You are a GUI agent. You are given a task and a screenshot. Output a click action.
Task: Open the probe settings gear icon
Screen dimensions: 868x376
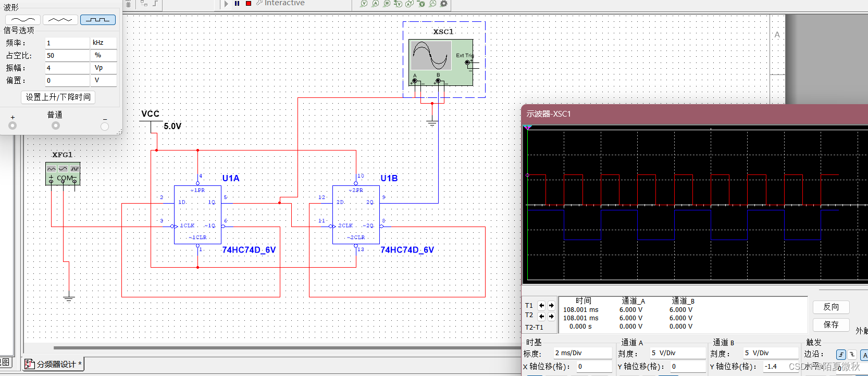point(444,3)
